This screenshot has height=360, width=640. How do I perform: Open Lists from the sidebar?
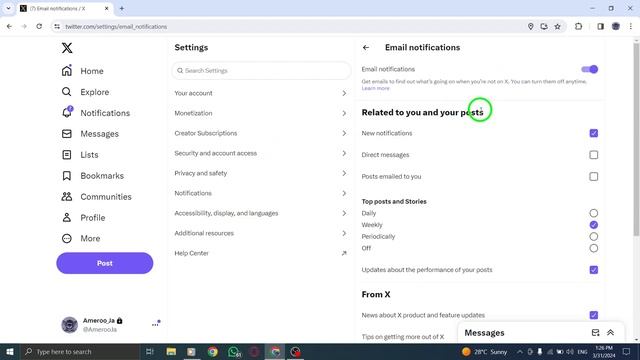point(80,155)
